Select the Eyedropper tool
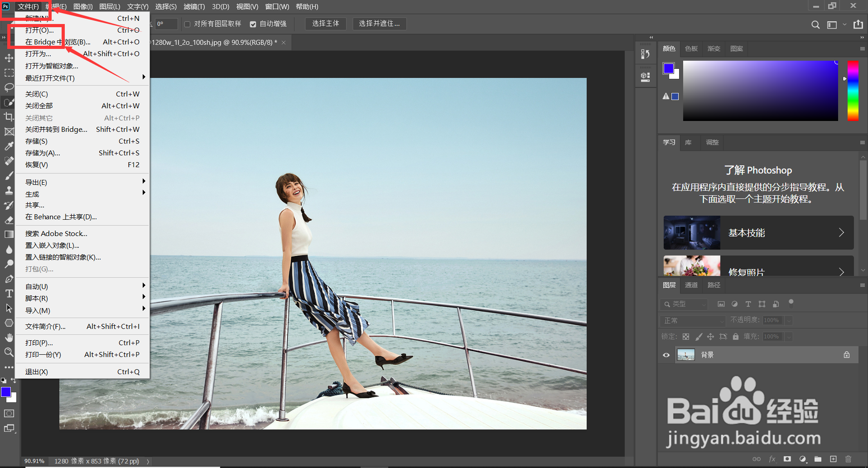The width and height of the screenshot is (868, 468). click(x=9, y=146)
